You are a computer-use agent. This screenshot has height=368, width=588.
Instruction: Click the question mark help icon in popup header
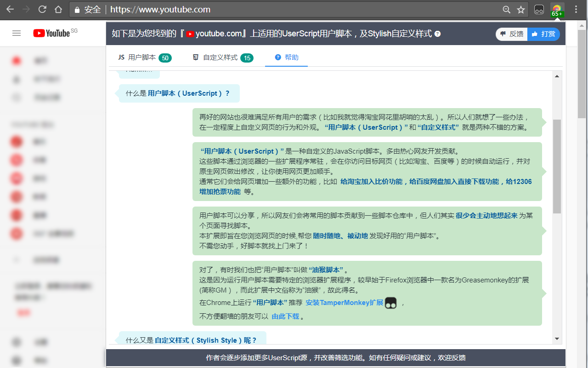(x=437, y=34)
